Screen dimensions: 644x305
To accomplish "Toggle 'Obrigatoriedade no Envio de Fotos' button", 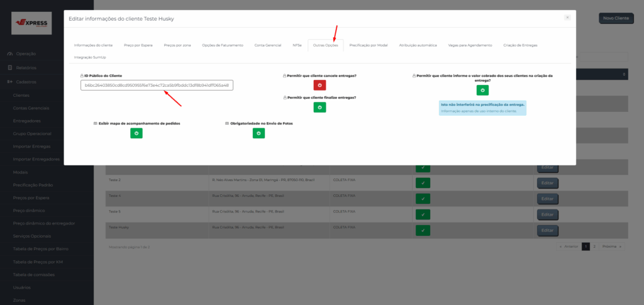I will coord(258,133).
